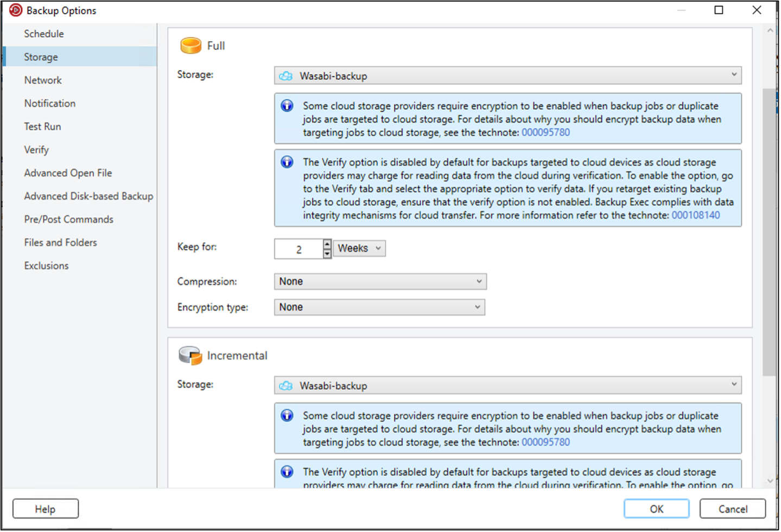
Task: Click info icon beside Incremental encryption note
Action: tap(287, 416)
